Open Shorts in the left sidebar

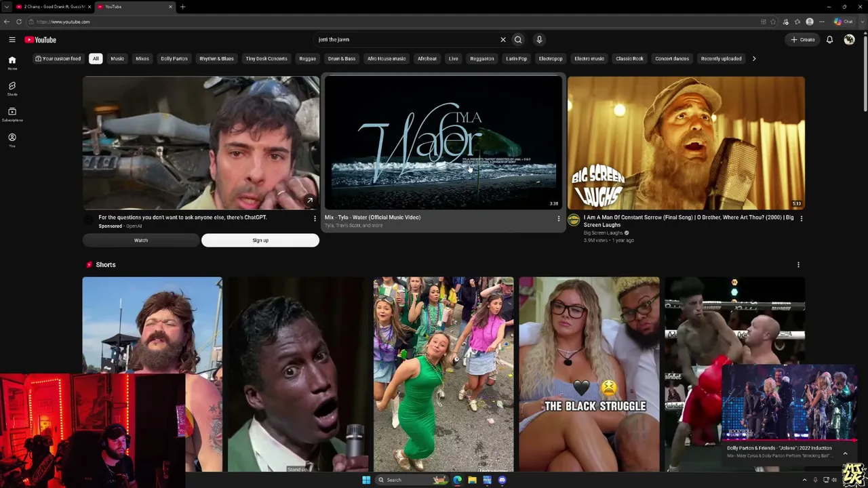[12, 89]
